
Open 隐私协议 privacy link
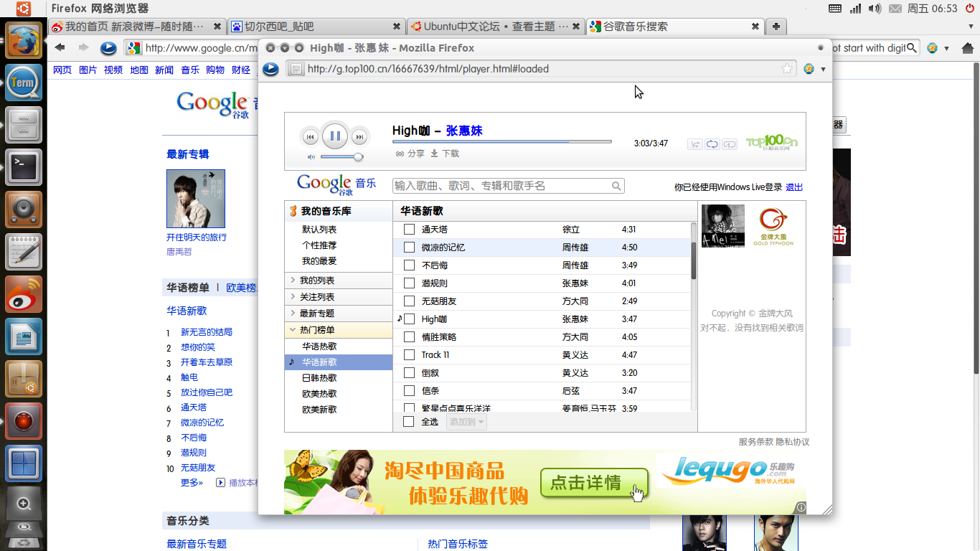(792, 442)
